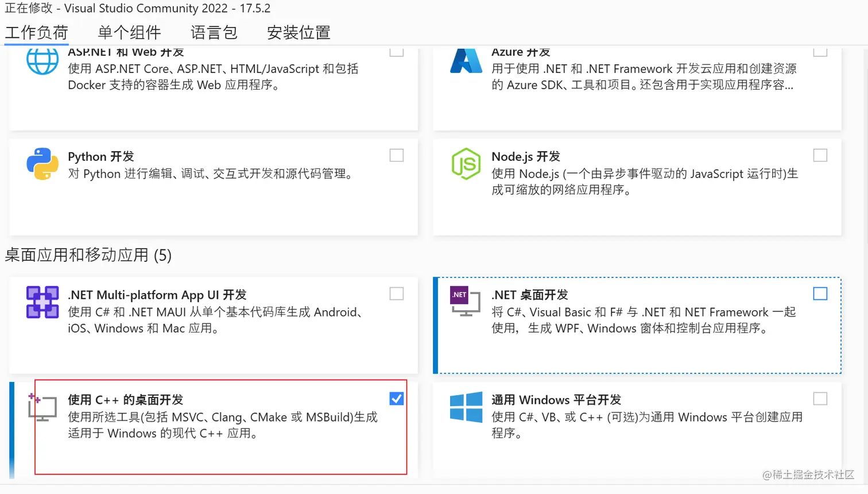
Task: Switch to the 单个组件 tab
Action: click(129, 33)
